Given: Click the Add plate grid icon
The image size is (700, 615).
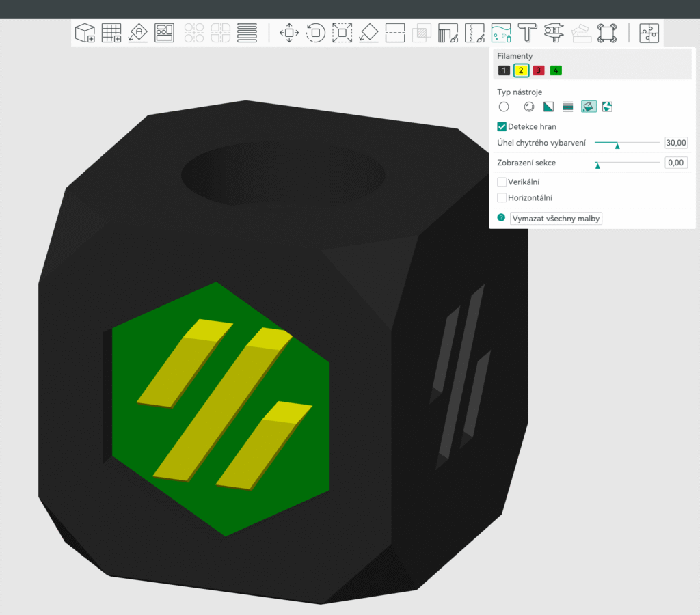Looking at the screenshot, I should coord(111,33).
